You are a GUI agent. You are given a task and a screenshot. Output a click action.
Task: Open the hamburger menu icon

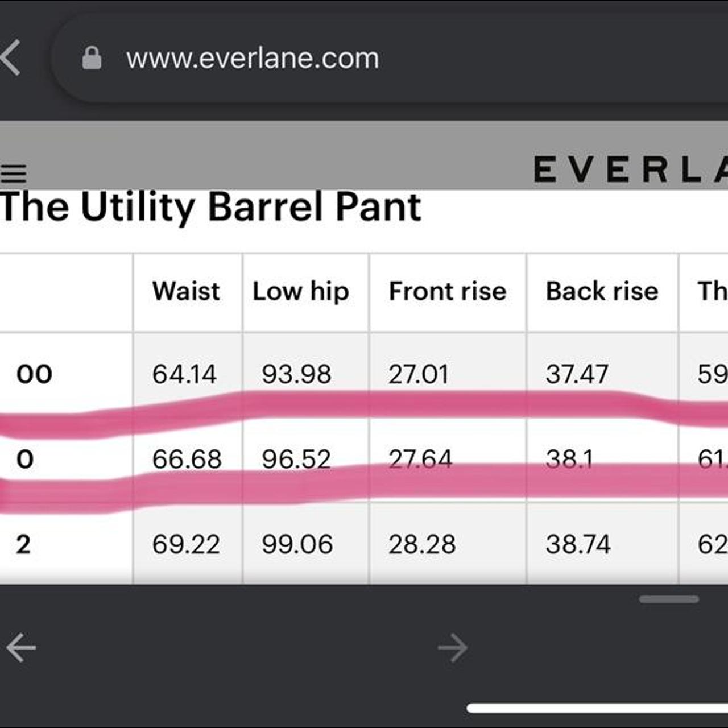[14, 173]
